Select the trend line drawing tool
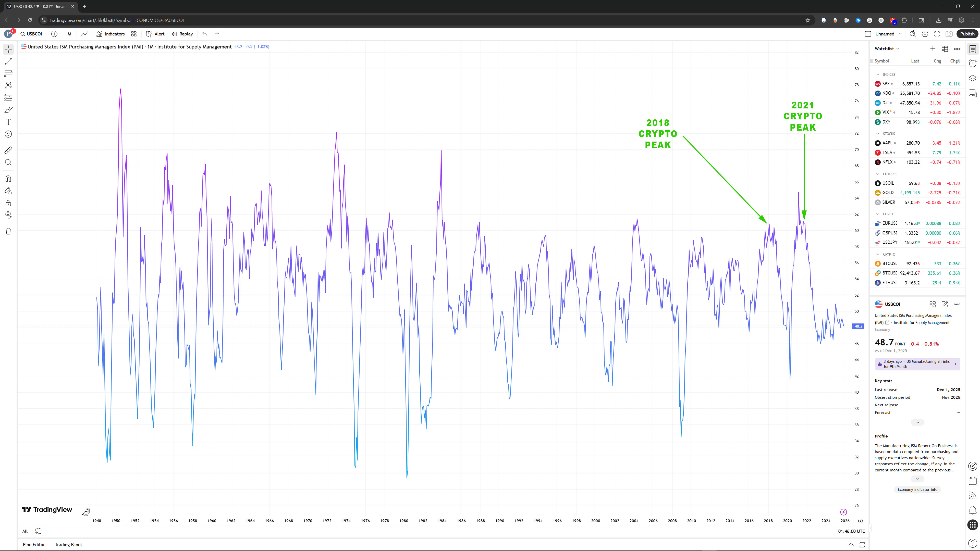 8,61
